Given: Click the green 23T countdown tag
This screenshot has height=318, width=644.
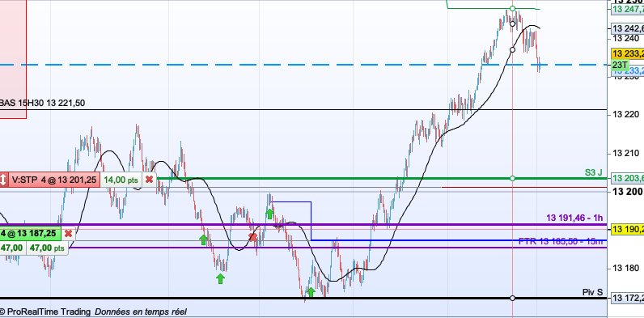Looking at the screenshot, I should [x=620, y=65].
